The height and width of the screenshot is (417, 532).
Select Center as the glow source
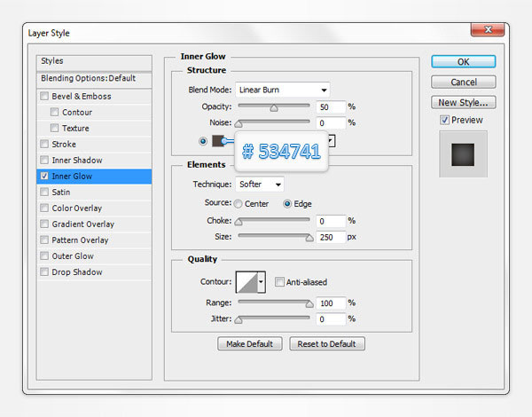pos(239,204)
